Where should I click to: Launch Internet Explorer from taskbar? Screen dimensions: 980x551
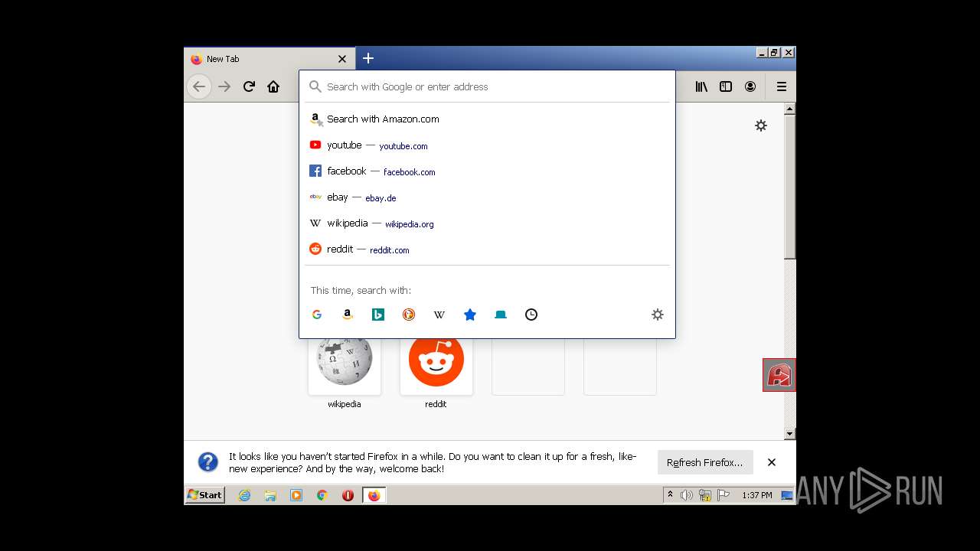244,495
